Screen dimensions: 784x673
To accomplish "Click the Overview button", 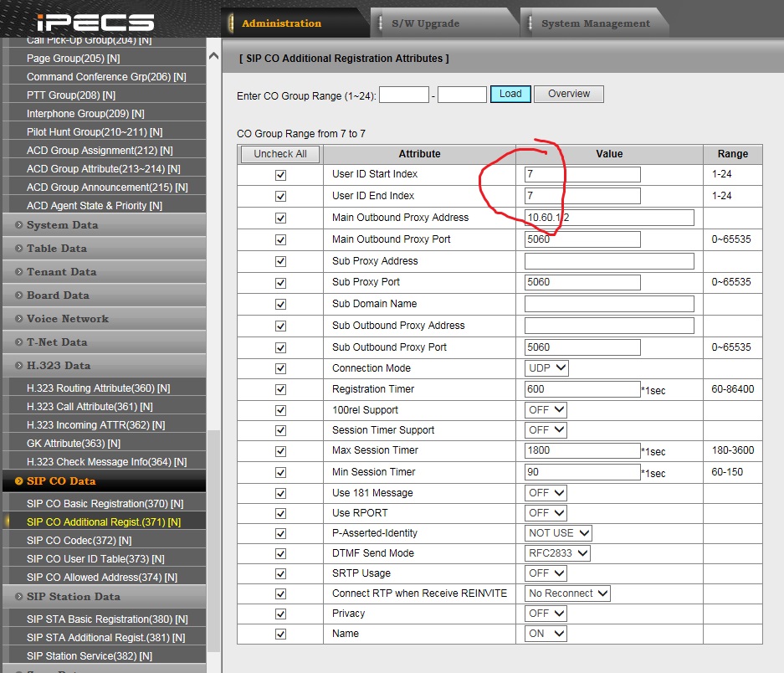I will (569, 94).
